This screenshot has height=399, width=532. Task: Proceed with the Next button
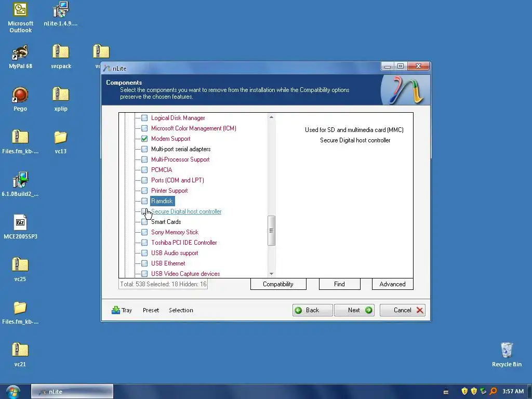tap(354, 310)
